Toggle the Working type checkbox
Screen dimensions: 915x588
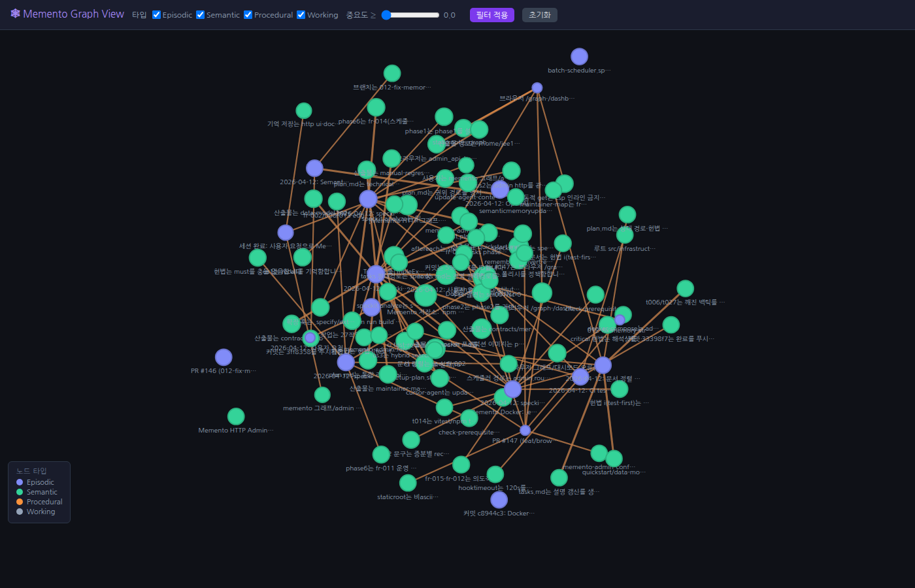(x=301, y=15)
